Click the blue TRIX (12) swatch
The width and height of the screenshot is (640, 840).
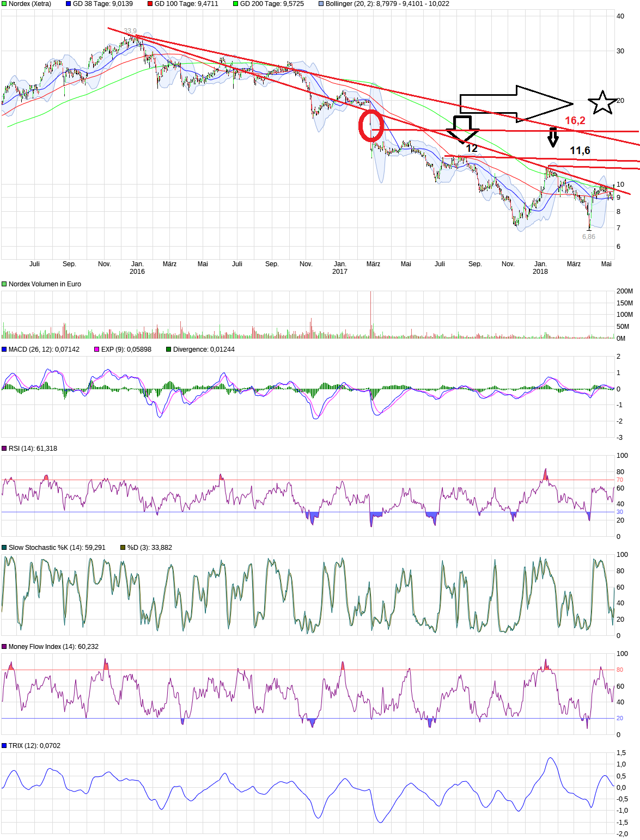click(4, 746)
